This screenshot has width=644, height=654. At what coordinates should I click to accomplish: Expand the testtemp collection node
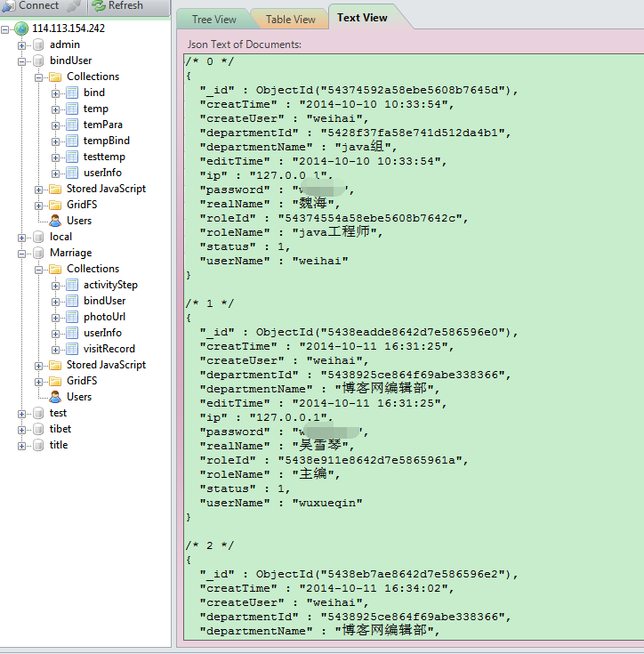(55, 157)
